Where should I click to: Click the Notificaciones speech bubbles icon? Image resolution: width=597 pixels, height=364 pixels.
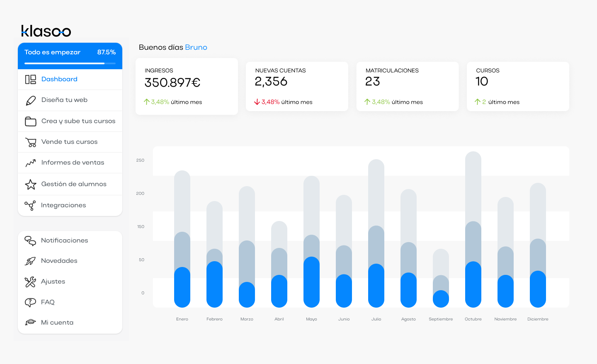pos(30,241)
